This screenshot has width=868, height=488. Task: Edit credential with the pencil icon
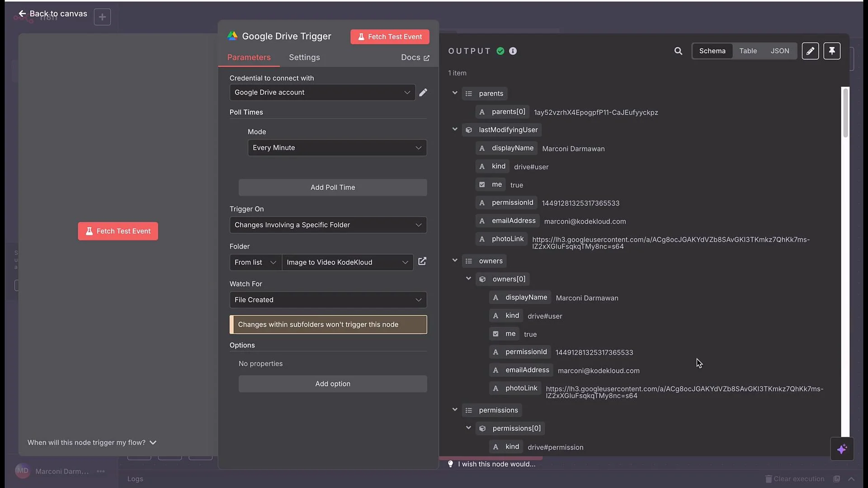pos(423,92)
